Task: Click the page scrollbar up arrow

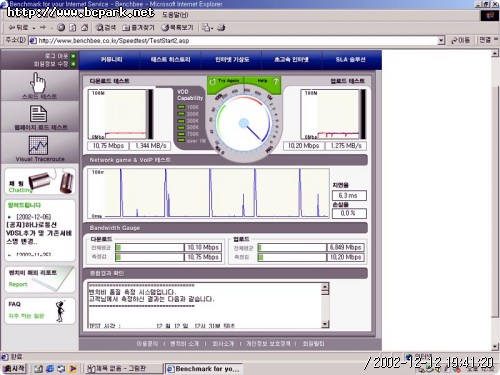Action: point(495,53)
